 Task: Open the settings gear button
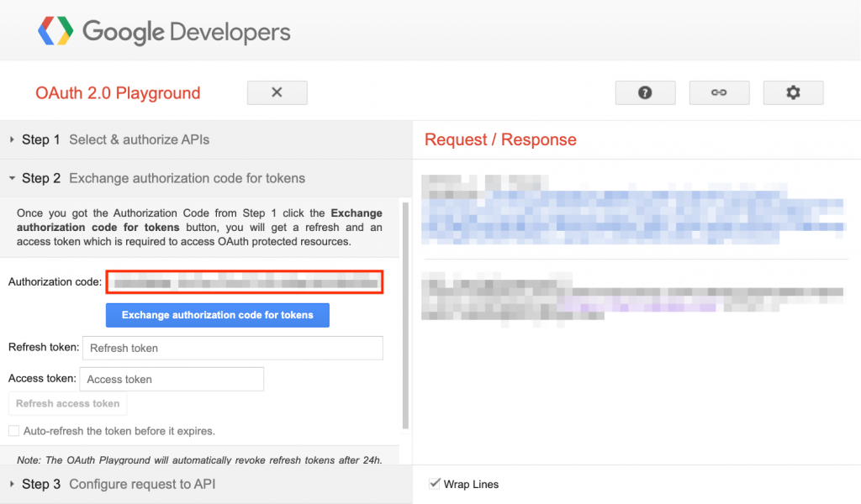[793, 92]
